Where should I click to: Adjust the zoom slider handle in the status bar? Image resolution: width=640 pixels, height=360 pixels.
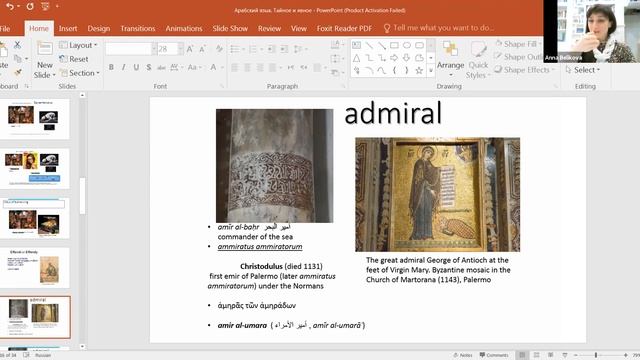596,355
